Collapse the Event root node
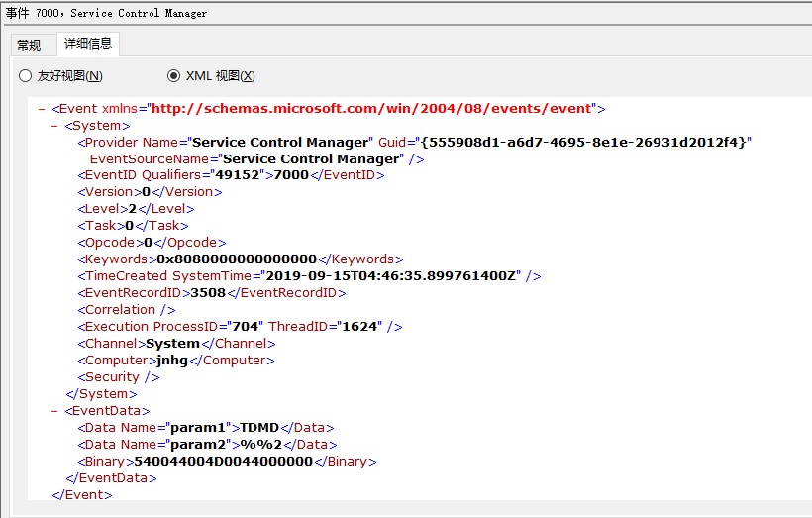Image resolution: width=812 pixels, height=518 pixels. pyautogui.click(x=42, y=109)
